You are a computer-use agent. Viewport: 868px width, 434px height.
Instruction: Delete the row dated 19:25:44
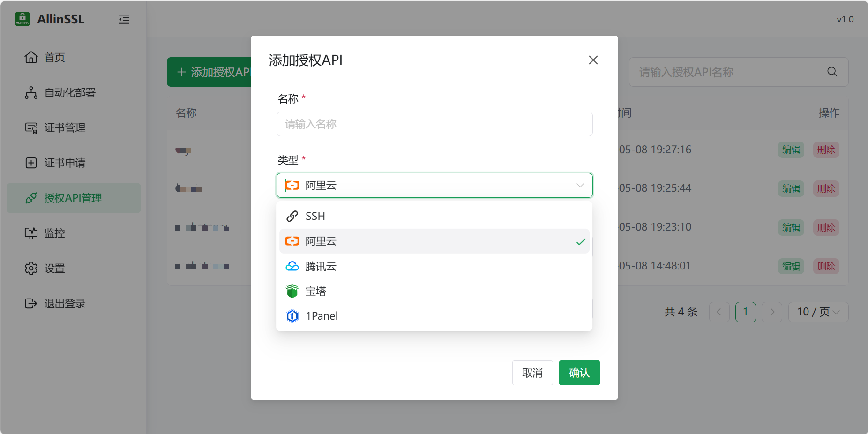coord(826,188)
